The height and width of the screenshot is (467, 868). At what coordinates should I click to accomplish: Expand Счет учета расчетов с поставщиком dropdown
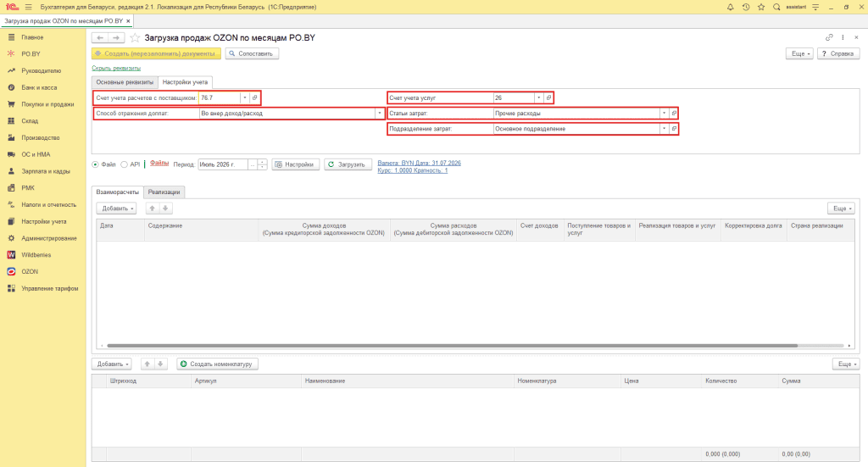click(245, 97)
